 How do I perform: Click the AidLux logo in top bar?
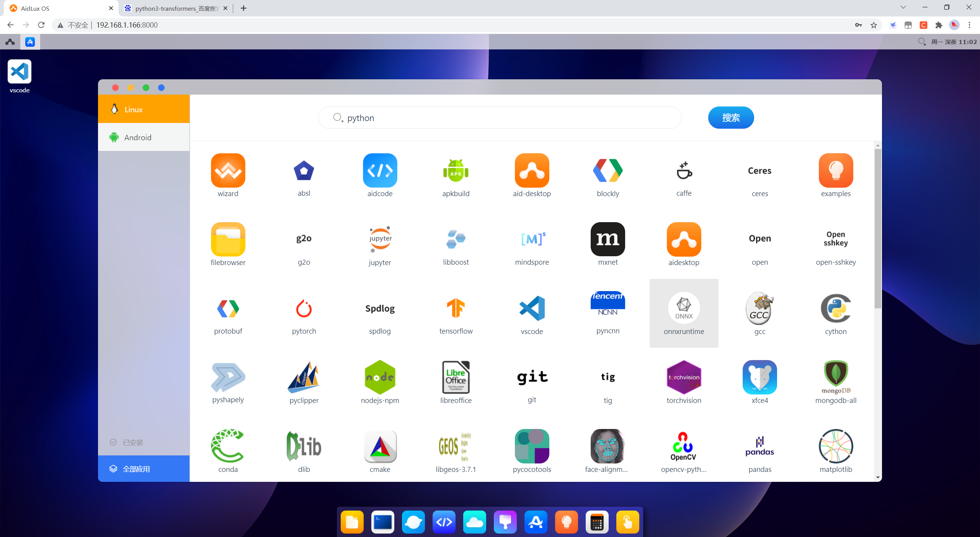[10, 42]
